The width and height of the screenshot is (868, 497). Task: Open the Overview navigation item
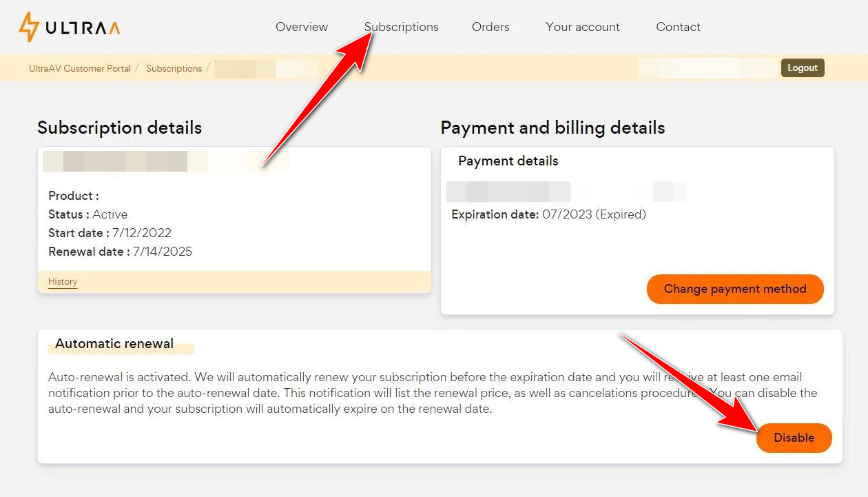[302, 27]
